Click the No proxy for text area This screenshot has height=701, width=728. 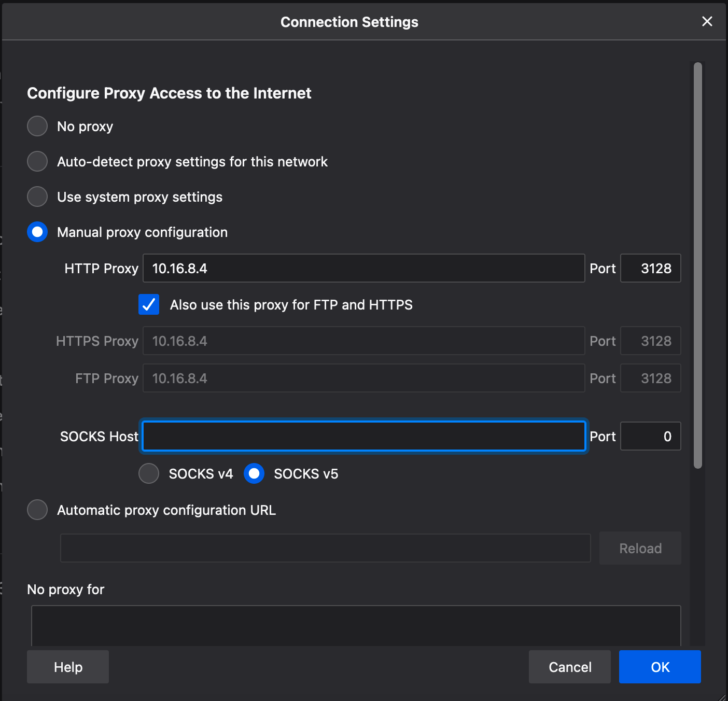tap(356, 625)
